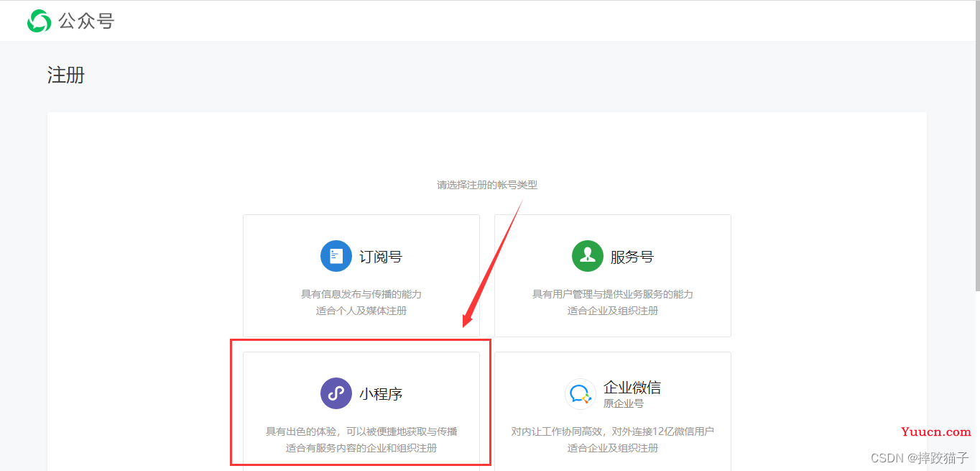The width and height of the screenshot is (980, 471).
Task: Click the 请选择注册的帐号类型 prompt text
Action: click(x=487, y=185)
